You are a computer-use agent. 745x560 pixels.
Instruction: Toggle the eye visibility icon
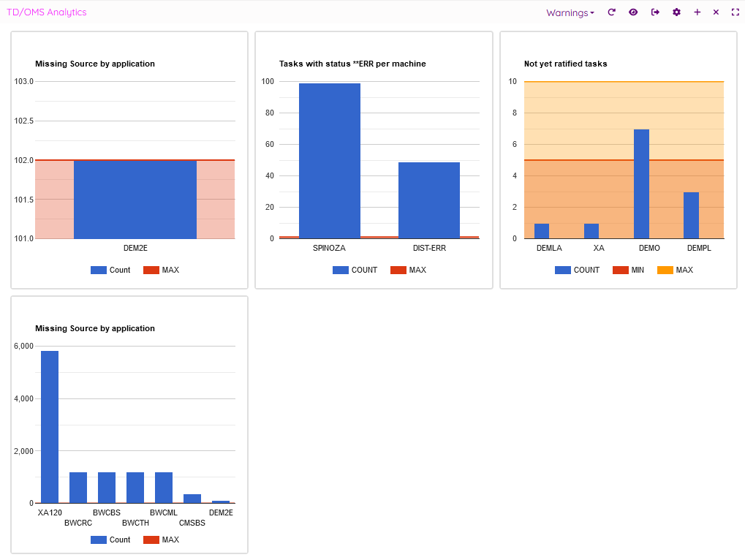[x=633, y=12]
